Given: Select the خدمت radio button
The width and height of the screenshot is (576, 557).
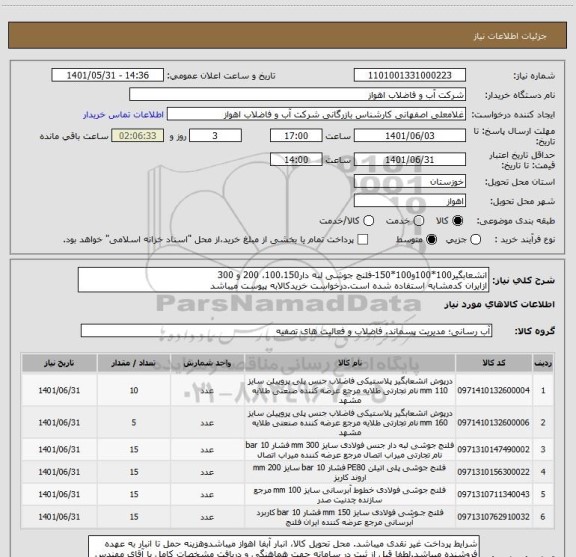Looking at the screenshot, I should tap(419, 221).
